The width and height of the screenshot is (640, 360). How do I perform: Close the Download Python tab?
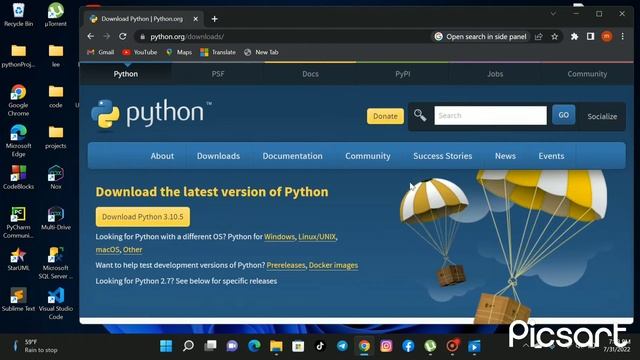point(196,19)
